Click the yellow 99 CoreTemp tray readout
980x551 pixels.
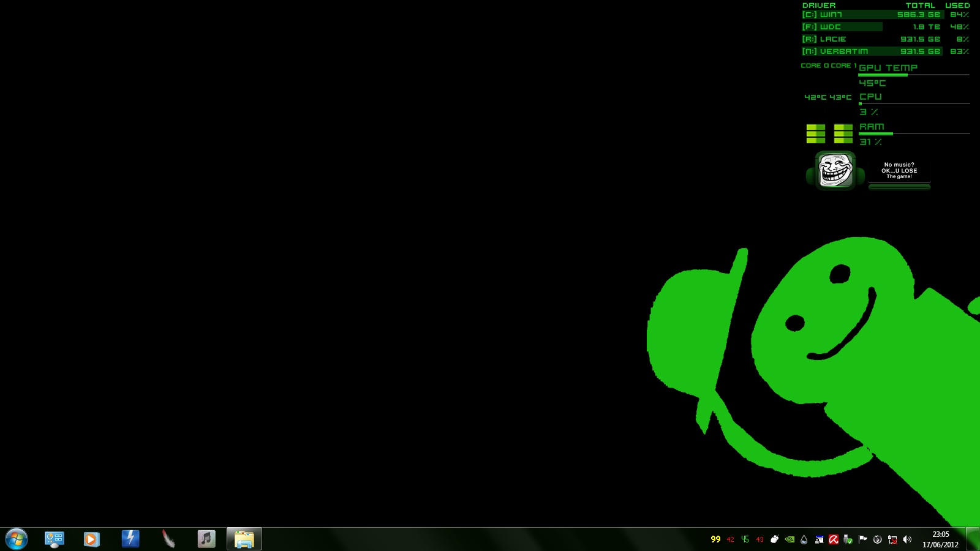click(715, 539)
